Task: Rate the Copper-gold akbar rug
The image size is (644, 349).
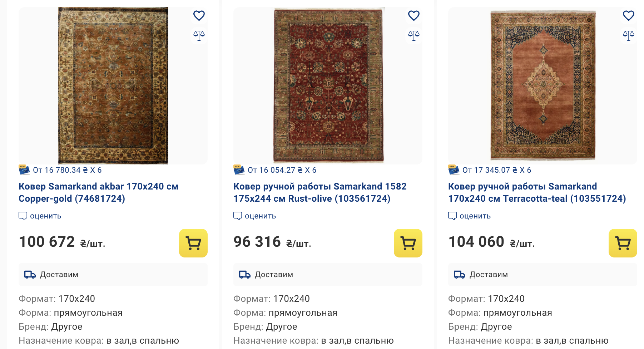Action: (40, 216)
